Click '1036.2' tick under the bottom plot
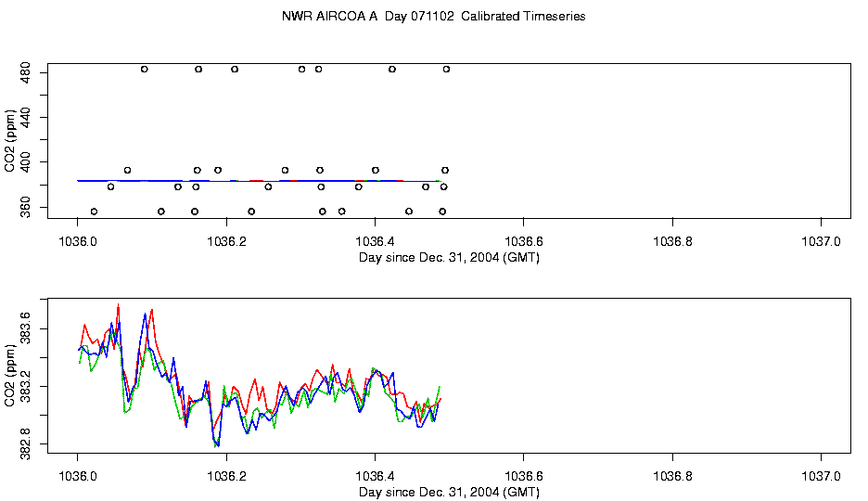Viewport: 868px width, 501px height. [226, 476]
